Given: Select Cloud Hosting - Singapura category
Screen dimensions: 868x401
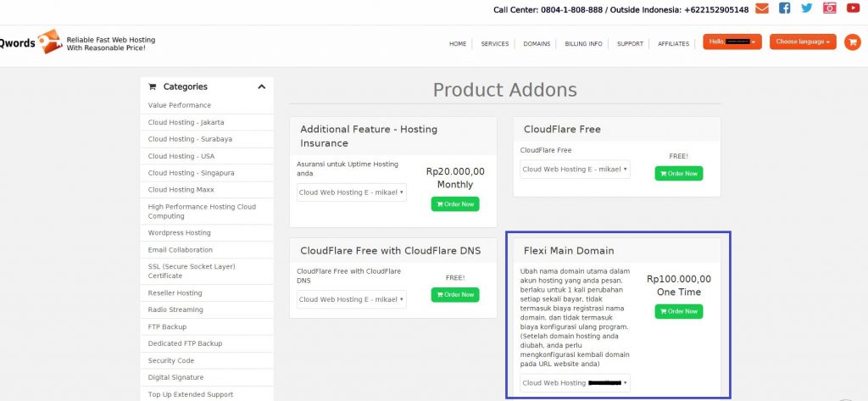Looking at the screenshot, I should point(192,173).
